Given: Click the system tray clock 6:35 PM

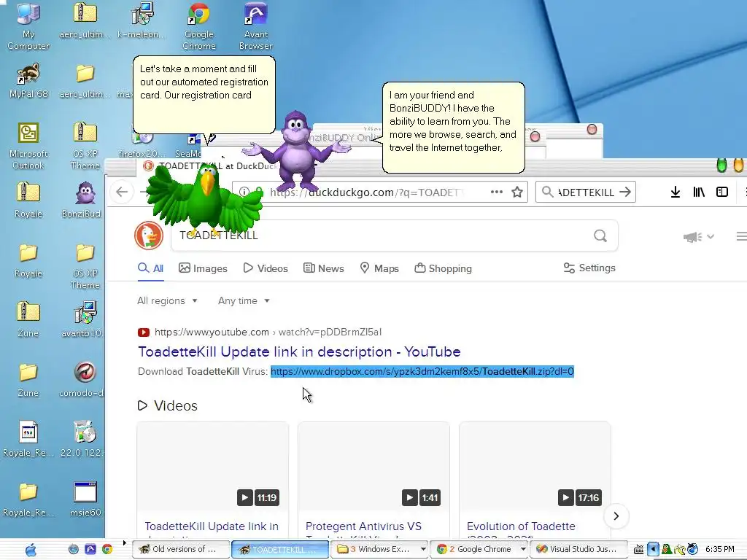Looking at the screenshot, I should pos(719,549).
